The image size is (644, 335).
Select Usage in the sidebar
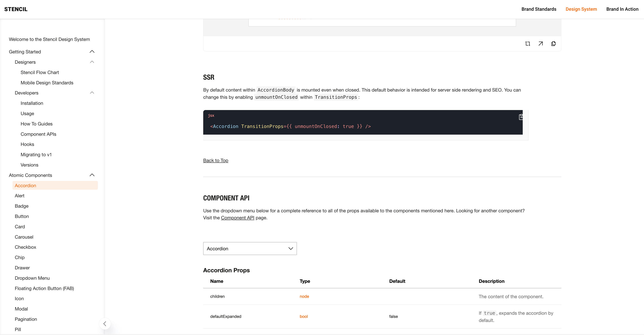(x=27, y=114)
